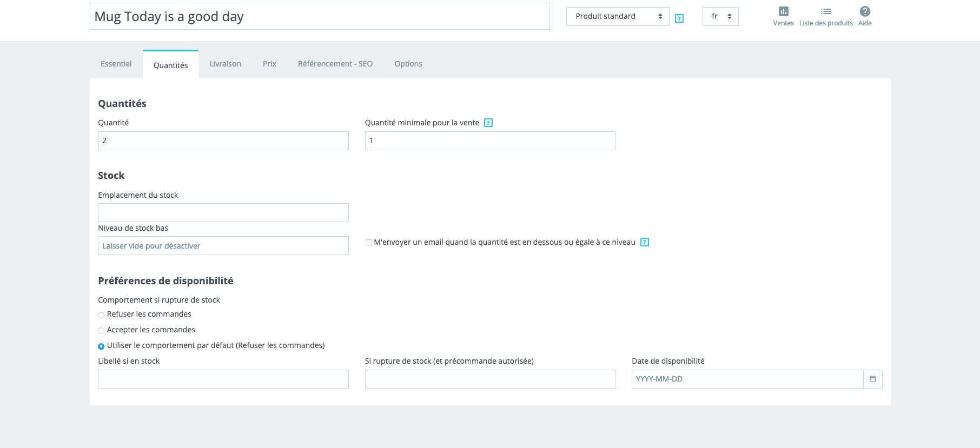Viewport: 980px width, 448px height.
Task: Open the fr language selector
Action: tap(720, 16)
